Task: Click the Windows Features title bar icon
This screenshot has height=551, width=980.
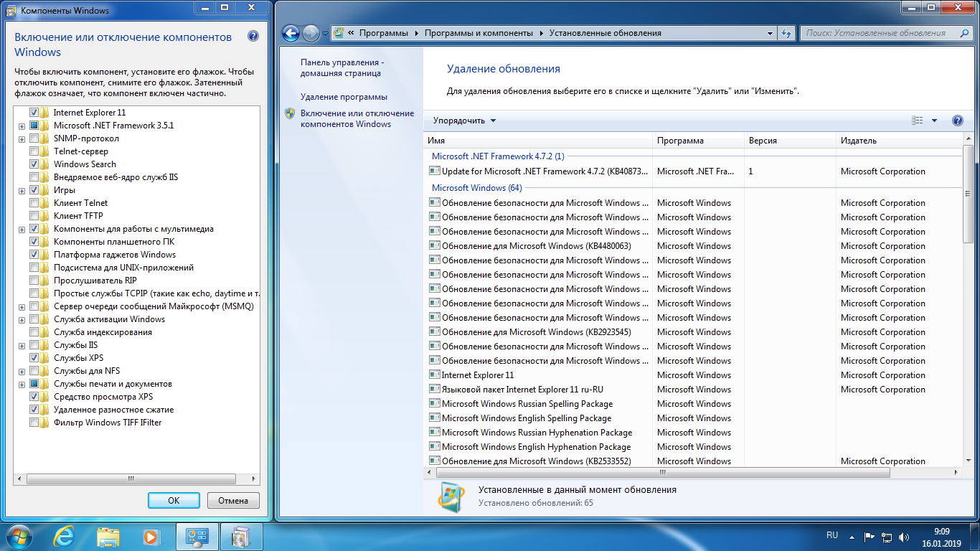Action: coord(11,11)
